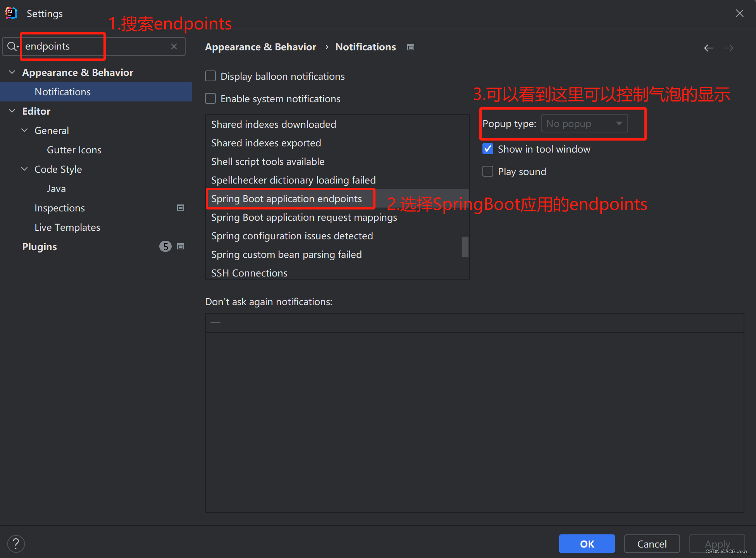This screenshot has height=558, width=756.
Task: Click the IntelliJ IDEA logo icon
Action: pos(11,13)
